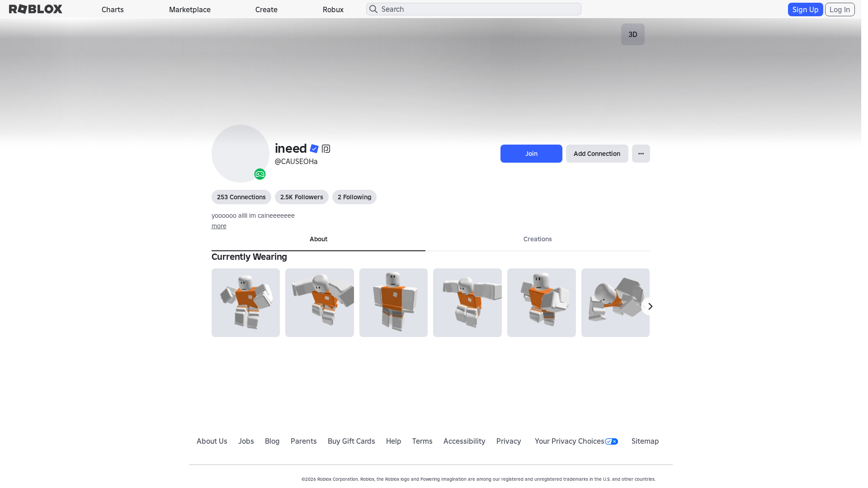868x488 pixels.
Task: Open the About Us footer link
Action: 212,441
